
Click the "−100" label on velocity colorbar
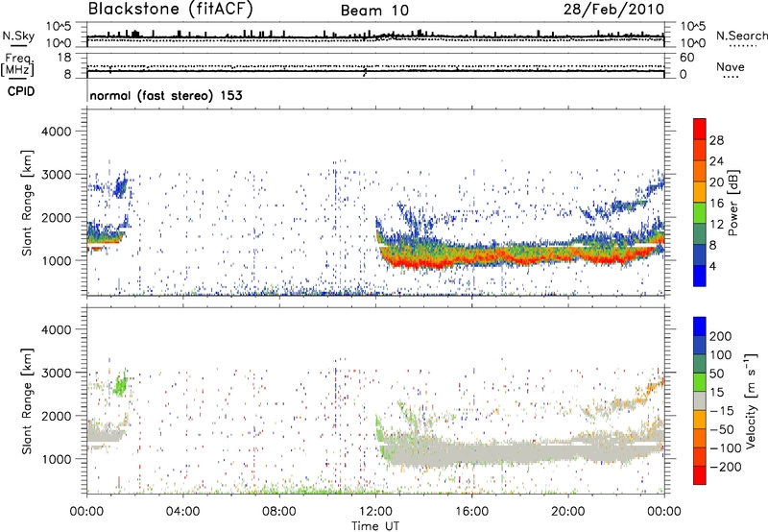[725, 448]
